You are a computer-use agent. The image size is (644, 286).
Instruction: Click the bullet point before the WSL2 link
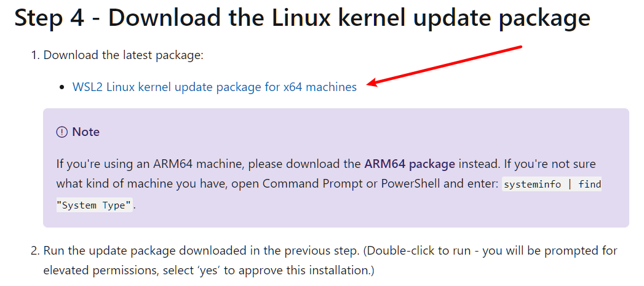[61, 87]
